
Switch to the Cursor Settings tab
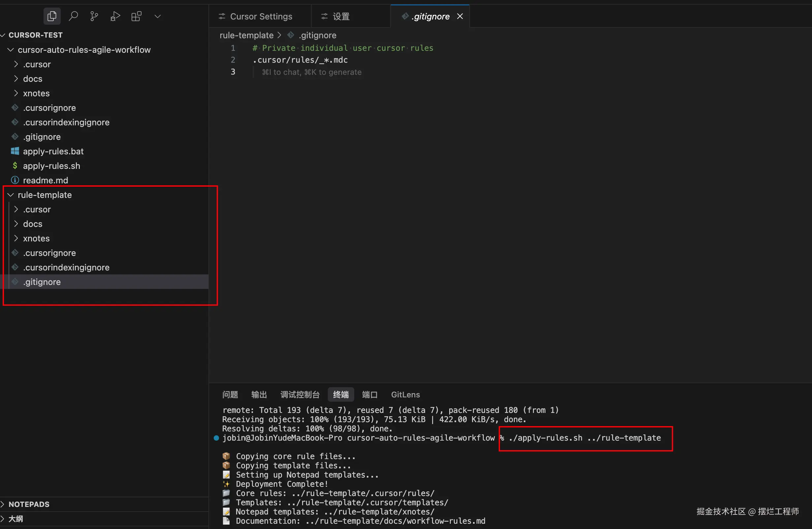261,16
